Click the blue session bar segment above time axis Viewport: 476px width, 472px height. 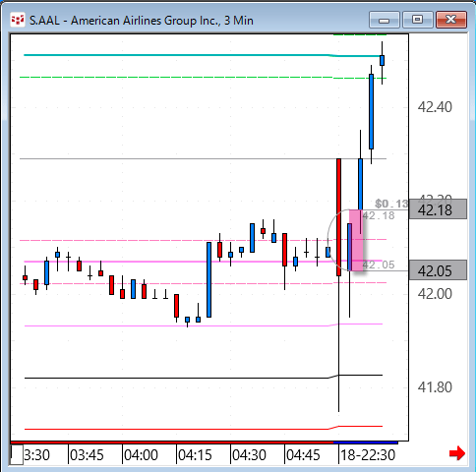point(366,442)
